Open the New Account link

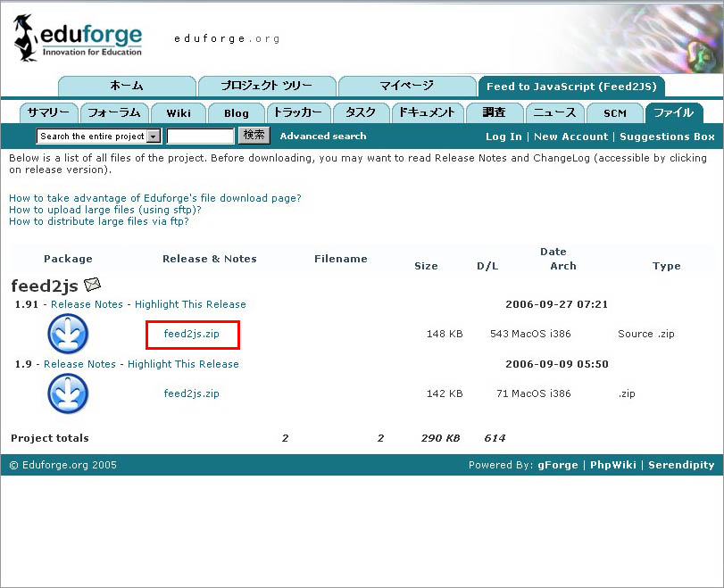coord(570,137)
